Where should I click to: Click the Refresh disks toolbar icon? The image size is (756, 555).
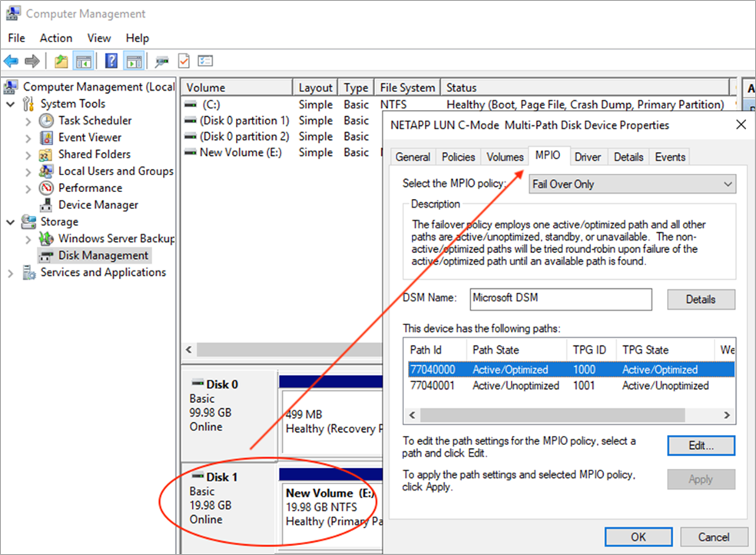162,61
